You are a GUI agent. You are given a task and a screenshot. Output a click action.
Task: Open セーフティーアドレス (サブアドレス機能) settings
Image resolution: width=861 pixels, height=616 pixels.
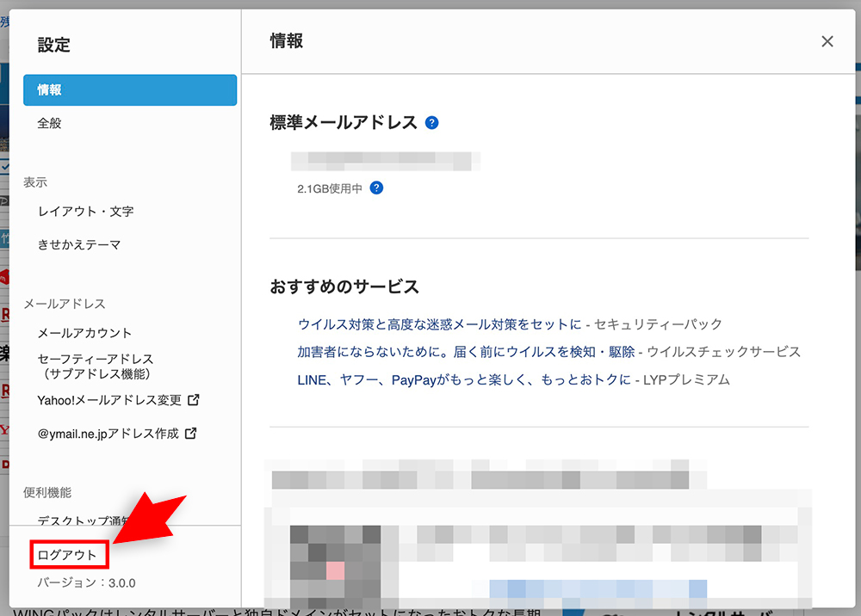(x=96, y=367)
